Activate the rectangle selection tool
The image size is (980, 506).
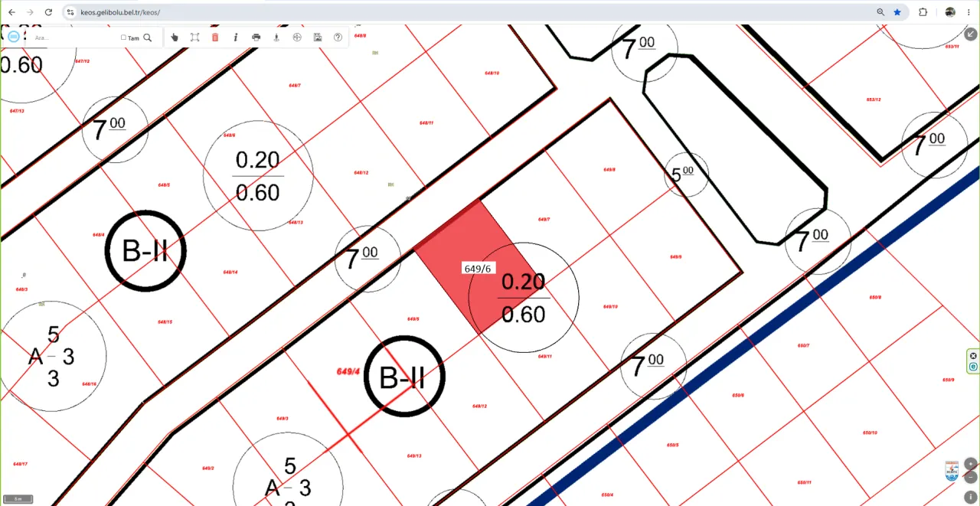194,37
